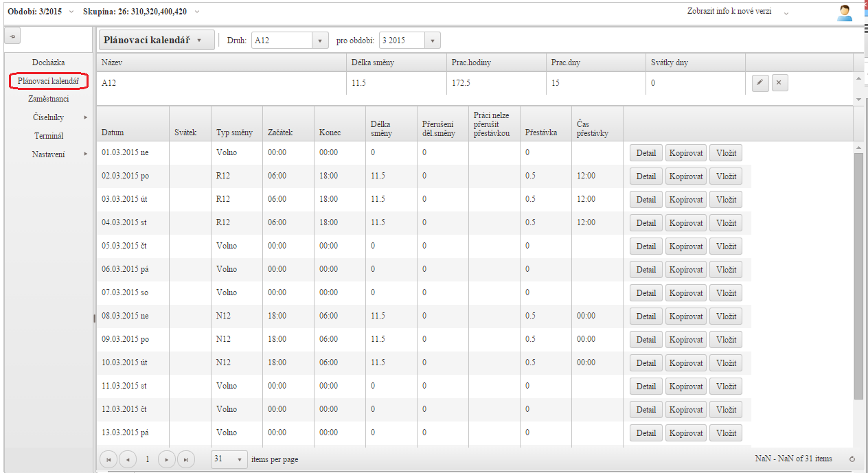
Task: Change the items per page dropdown
Action: (239, 459)
